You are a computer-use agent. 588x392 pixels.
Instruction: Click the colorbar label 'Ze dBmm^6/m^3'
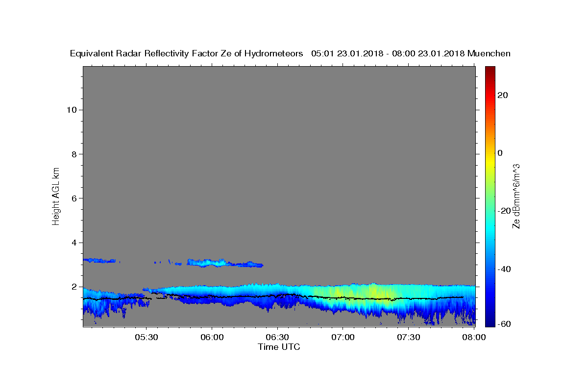tap(516, 196)
